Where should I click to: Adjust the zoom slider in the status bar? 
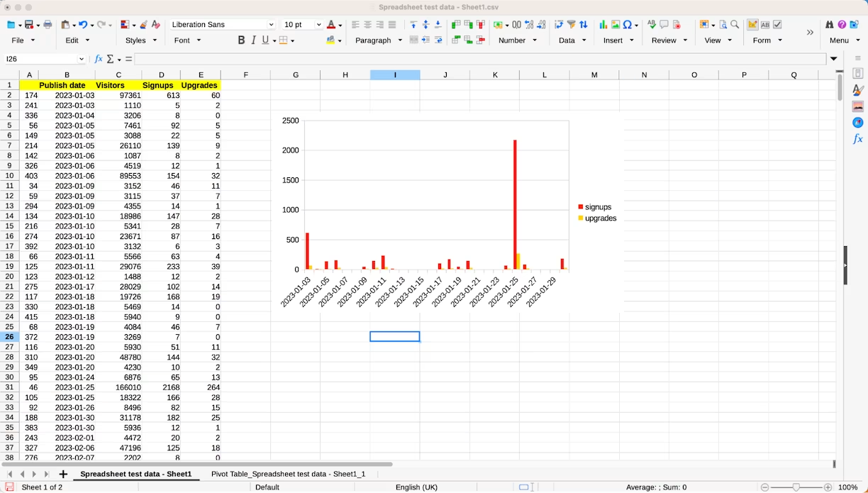coord(796,487)
